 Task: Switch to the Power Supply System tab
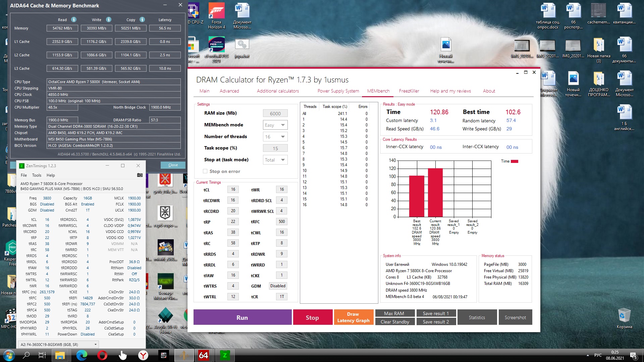coord(338,91)
